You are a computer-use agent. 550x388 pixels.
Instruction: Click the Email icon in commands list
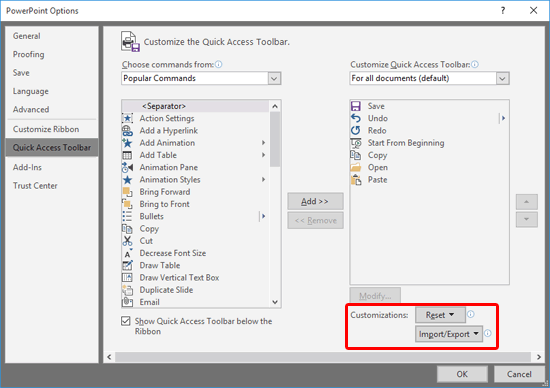click(127, 302)
